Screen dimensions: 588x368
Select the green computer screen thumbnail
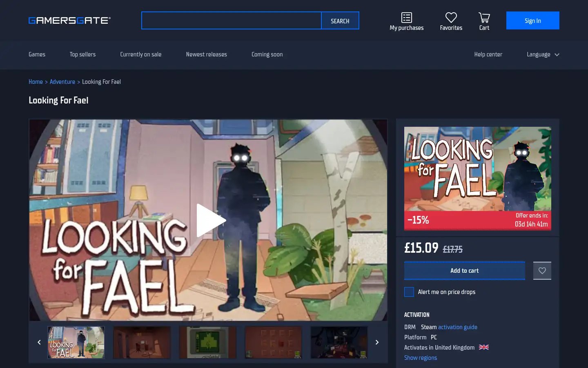[x=208, y=342]
